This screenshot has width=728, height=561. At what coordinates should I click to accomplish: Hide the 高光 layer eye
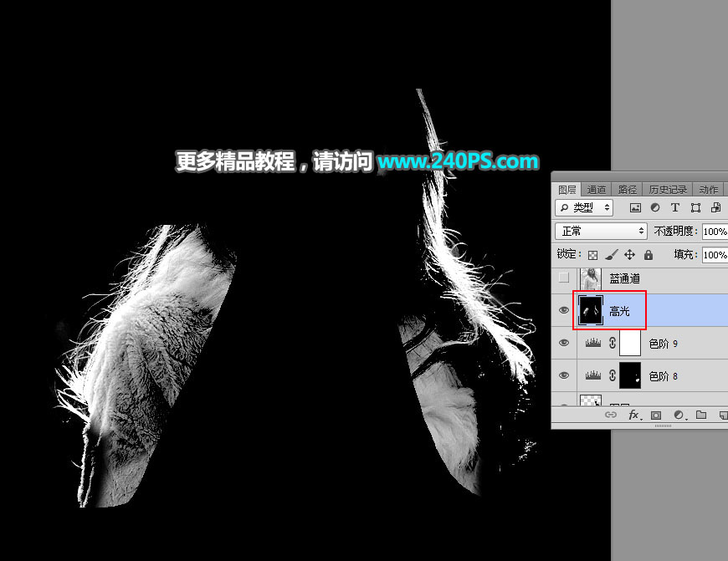tap(564, 310)
